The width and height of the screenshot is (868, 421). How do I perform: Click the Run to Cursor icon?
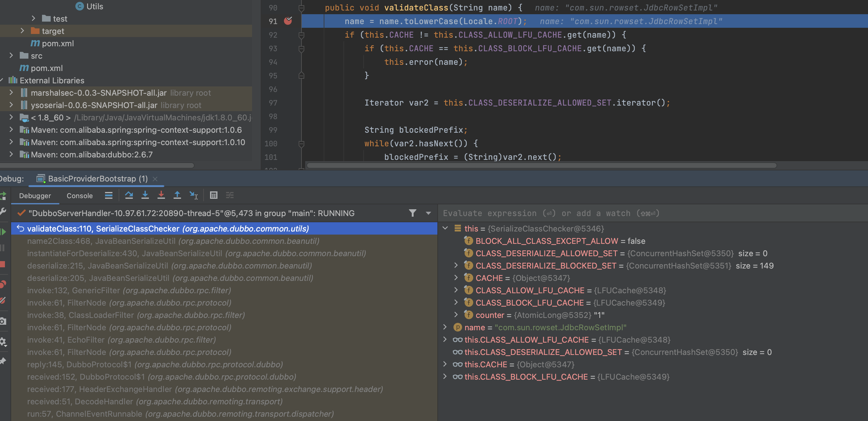[x=194, y=195]
